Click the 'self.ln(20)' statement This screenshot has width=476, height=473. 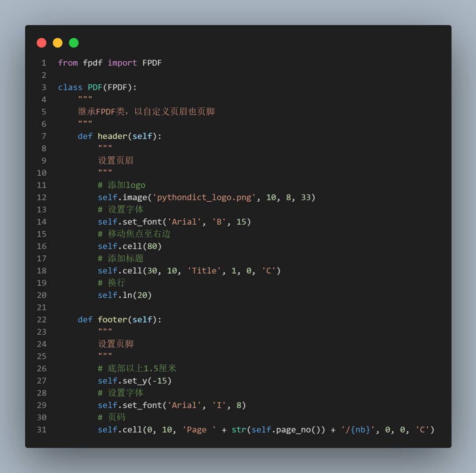[x=125, y=295]
